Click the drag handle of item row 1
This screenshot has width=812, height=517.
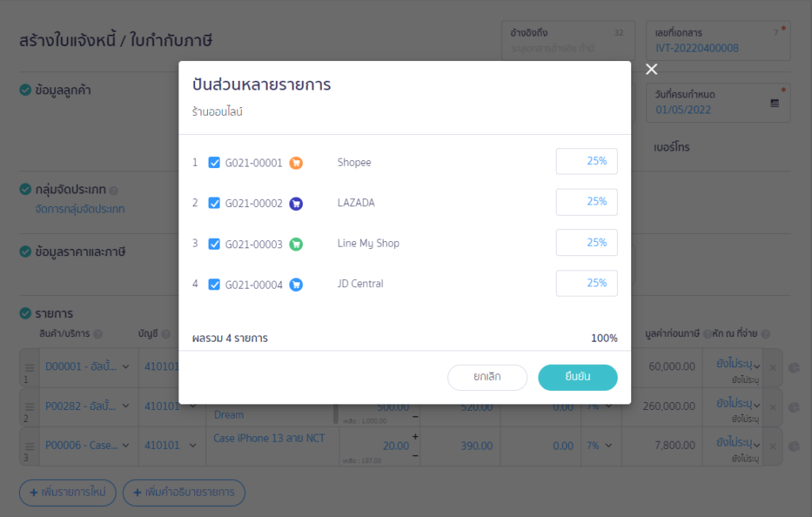(29, 368)
